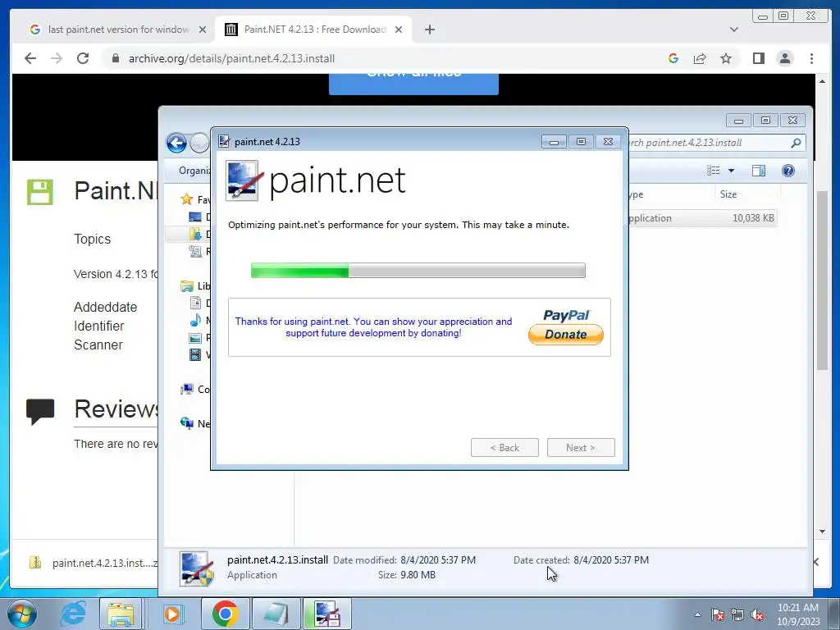Open the Organize menu in Explorer
Image resolution: width=840 pixels, height=630 pixels.
coord(194,171)
